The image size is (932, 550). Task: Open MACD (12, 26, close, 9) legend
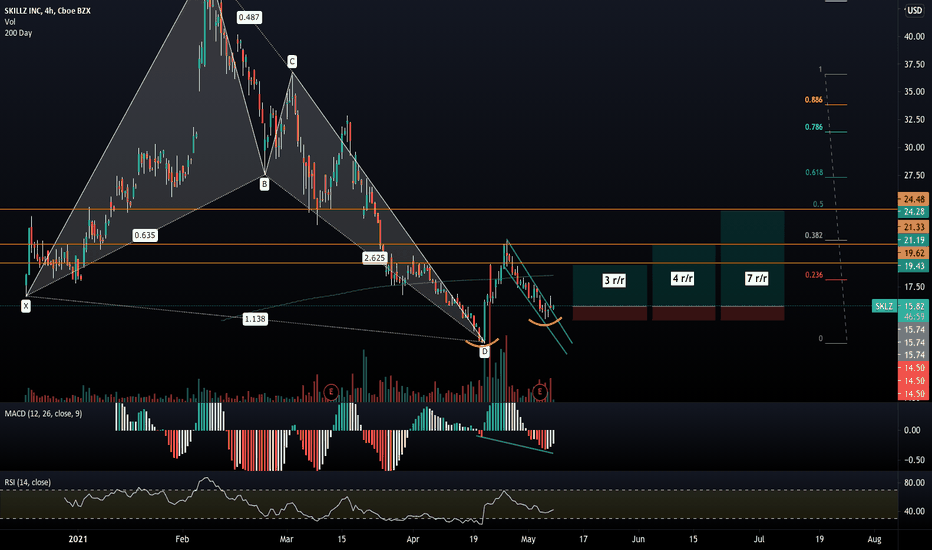[43, 413]
